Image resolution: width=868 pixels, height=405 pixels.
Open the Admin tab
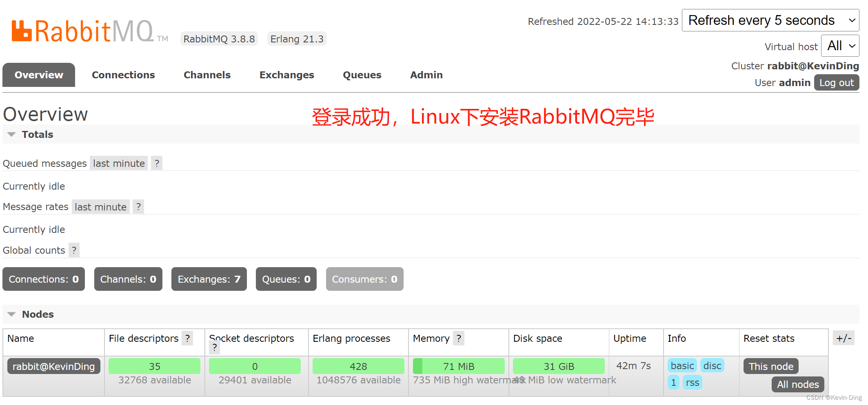pyautogui.click(x=426, y=75)
